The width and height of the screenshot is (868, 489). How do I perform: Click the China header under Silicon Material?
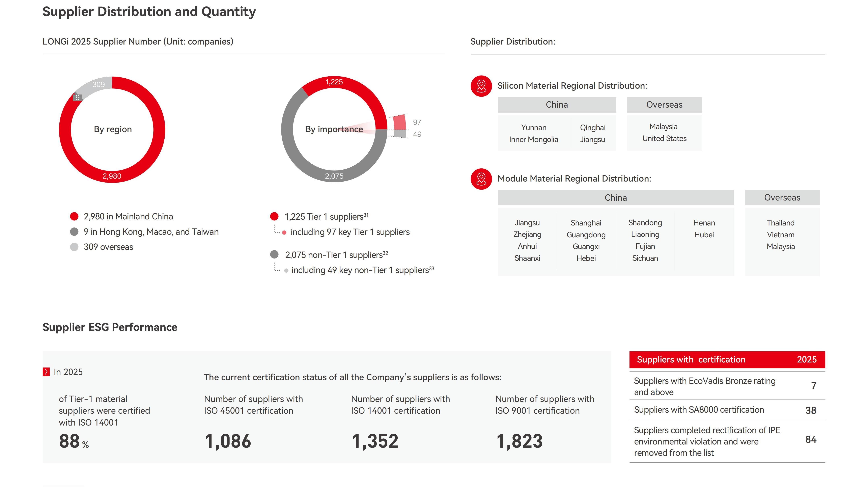tap(557, 105)
